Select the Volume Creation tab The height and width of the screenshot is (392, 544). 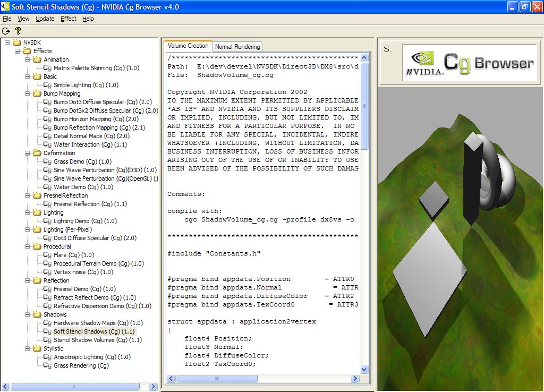pyautogui.click(x=188, y=46)
